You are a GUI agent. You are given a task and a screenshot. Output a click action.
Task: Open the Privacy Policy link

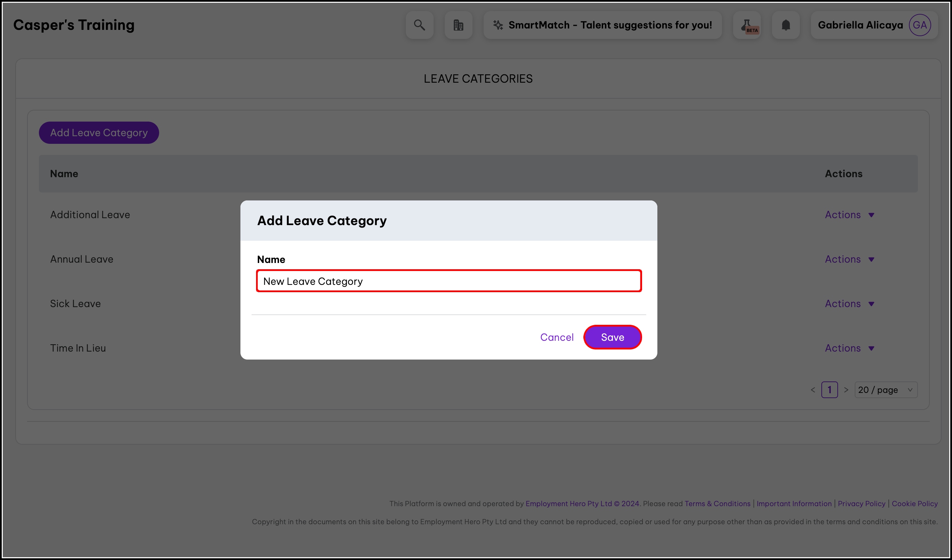tap(861, 503)
